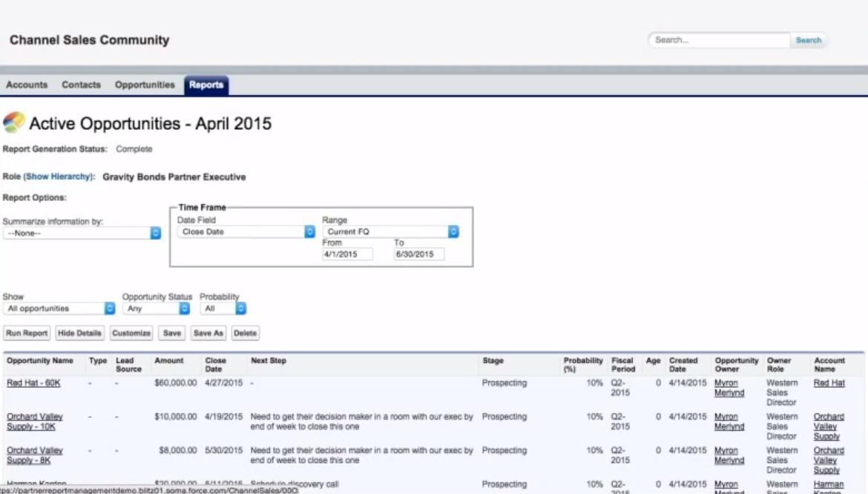868x494 pixels.
Task: Open the Accounts tab
Action: point(27,85)
